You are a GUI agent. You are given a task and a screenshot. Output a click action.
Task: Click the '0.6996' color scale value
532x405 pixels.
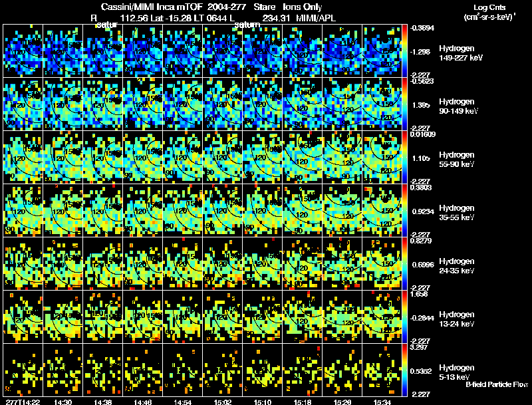pyautogui.click(x=423, y=265)
